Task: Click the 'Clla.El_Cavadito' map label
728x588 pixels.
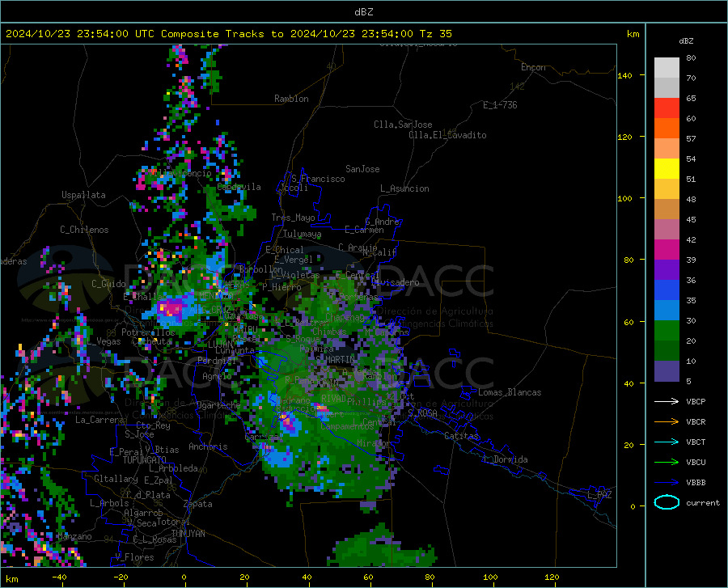Action: (x=447, y=135)
